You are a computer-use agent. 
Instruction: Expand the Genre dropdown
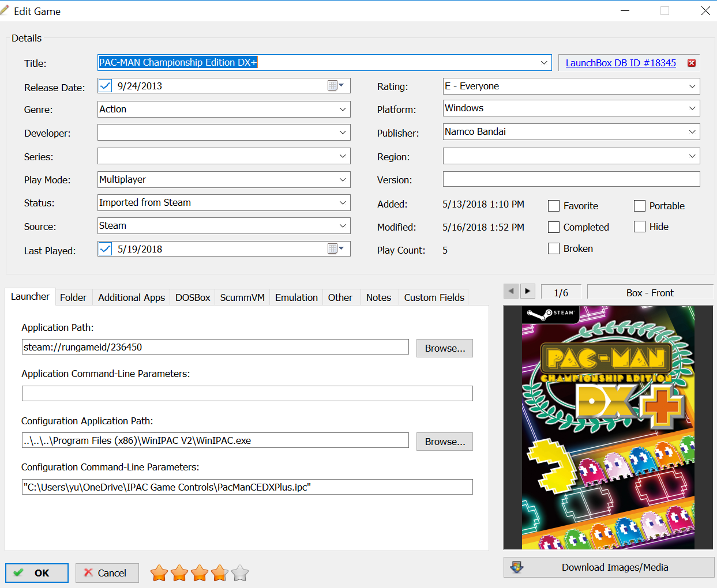pos(343,110)
